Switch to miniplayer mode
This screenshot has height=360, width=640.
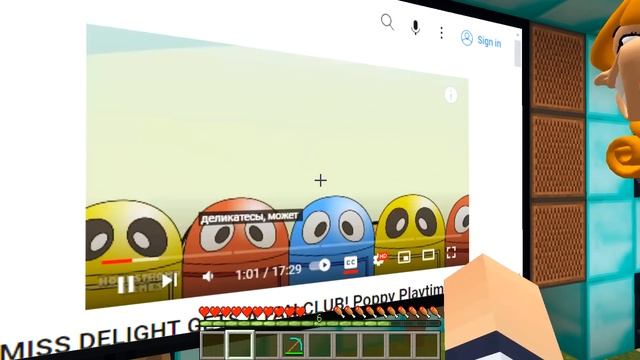404,257
